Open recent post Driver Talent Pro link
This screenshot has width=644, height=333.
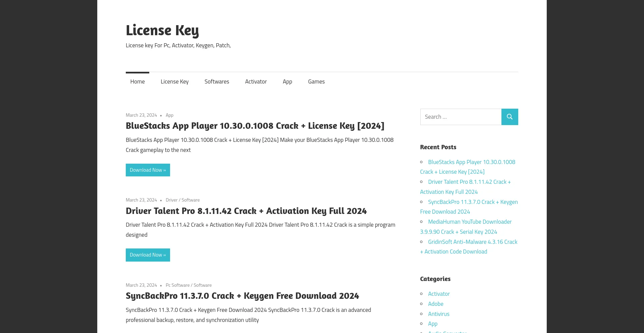pos(466,187)
